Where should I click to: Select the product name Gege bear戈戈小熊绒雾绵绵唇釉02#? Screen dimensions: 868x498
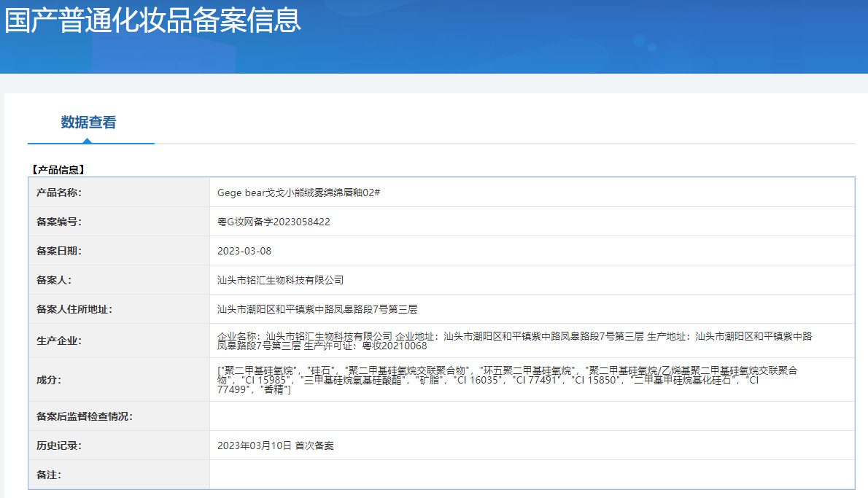coord(300,192)
